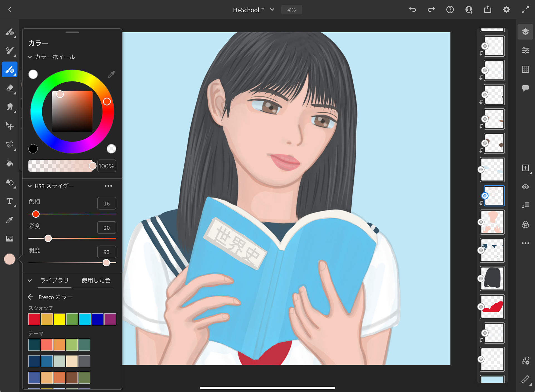The width and height of the screenshot is (535, 392).
Task: Click the 明度 brightness slider handle
Action: click(x=106, y=263)
